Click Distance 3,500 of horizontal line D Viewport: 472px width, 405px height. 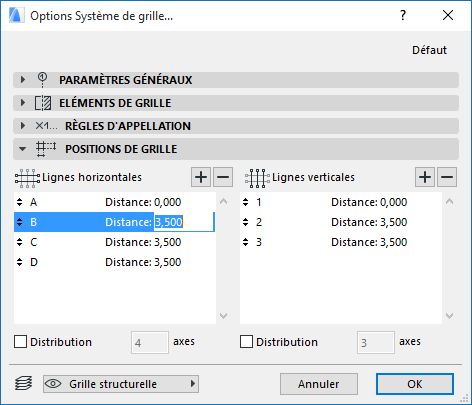pyautogui.click(x=143, y=262)
